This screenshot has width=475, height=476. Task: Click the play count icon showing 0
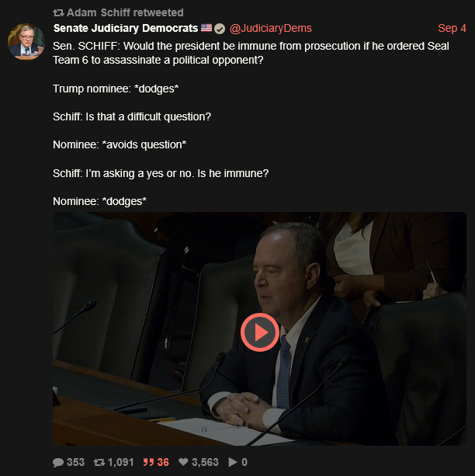(x=233, y=462)
